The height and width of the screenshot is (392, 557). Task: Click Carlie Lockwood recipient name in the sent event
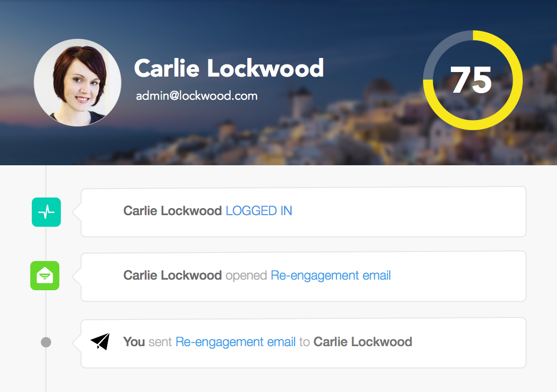(363, 342)
